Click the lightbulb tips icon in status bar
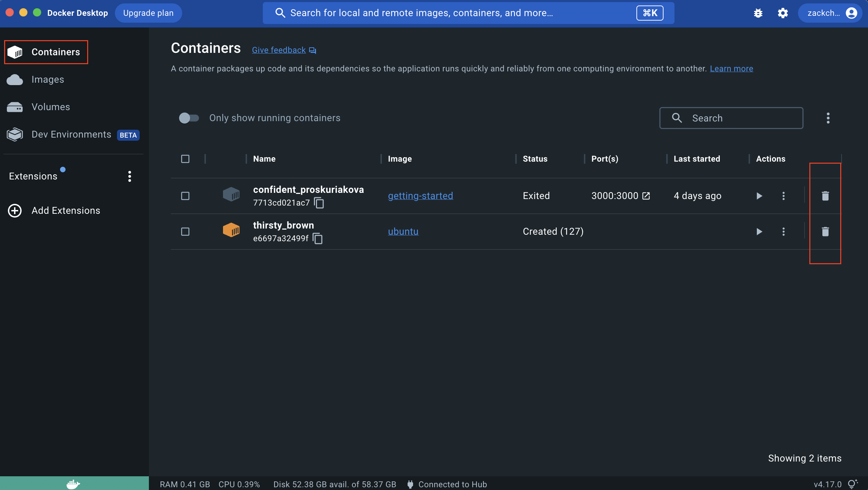868x490 pixels. click(853, 484)
